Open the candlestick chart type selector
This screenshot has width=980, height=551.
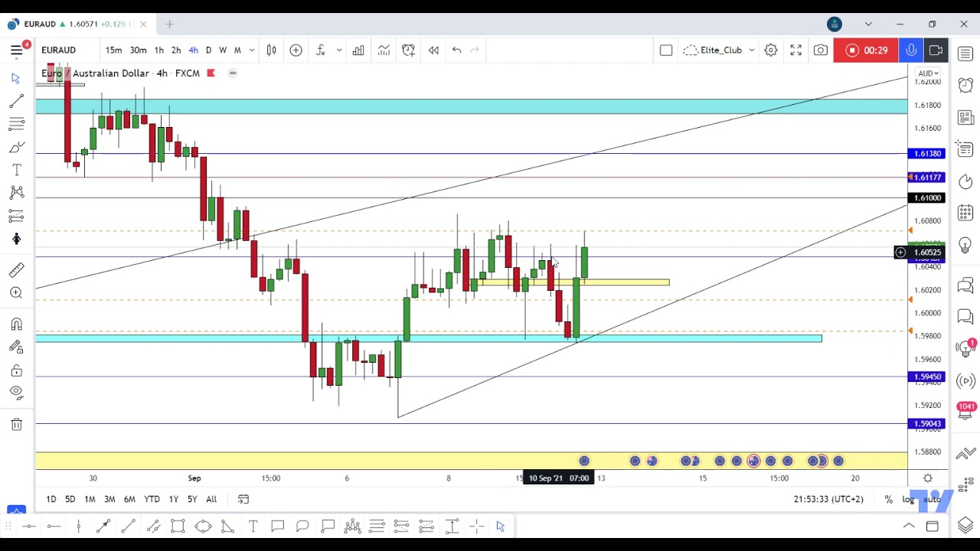pyautogui.click(x=271, y=51)
